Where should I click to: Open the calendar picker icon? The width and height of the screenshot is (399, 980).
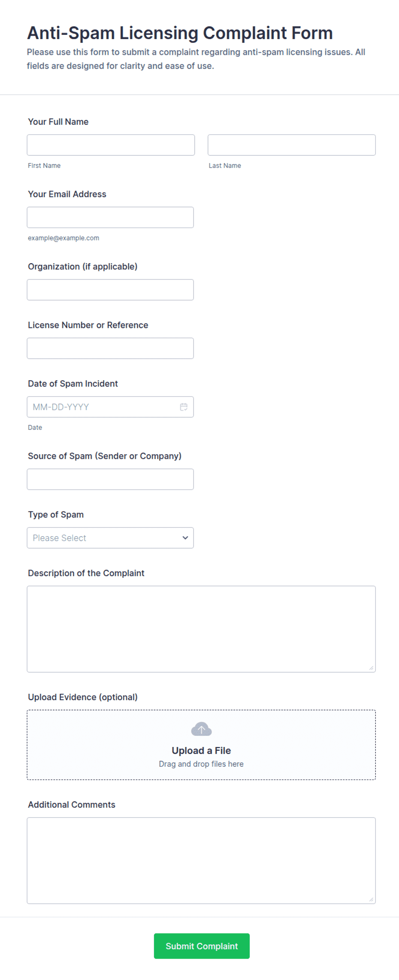coord(184,407)
